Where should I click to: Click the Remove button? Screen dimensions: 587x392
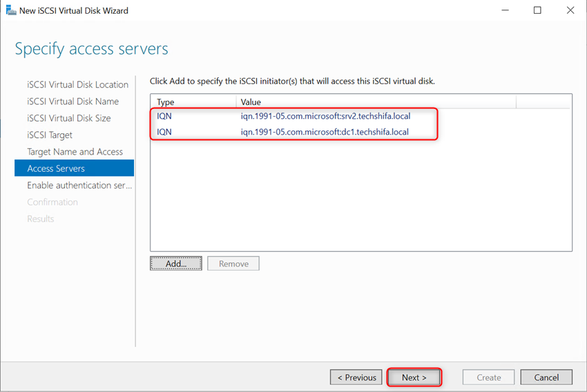click(x=233, y=264)
